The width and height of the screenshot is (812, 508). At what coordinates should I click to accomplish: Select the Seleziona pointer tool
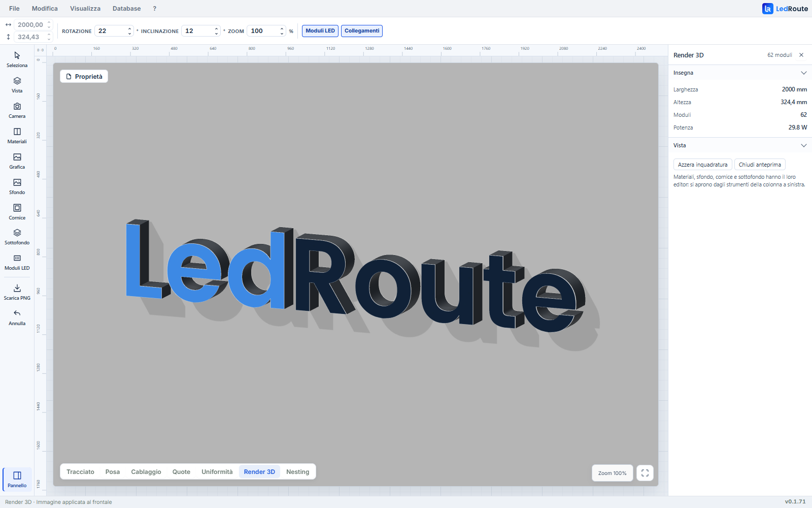(17, 59)
